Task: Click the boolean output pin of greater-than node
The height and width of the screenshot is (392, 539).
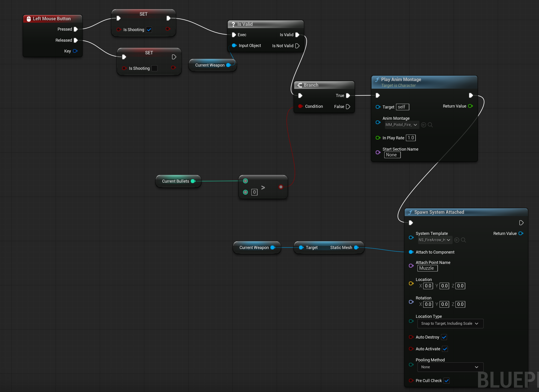Action: [x=281, y=187]
